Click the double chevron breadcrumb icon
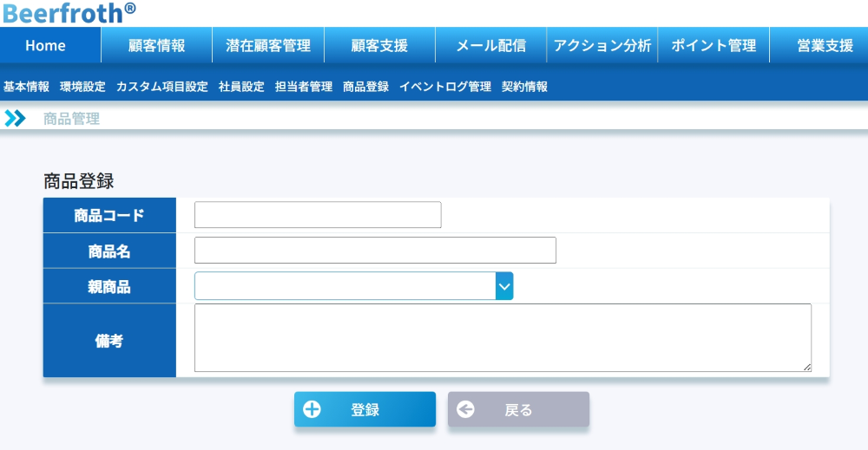 point(15,119)
